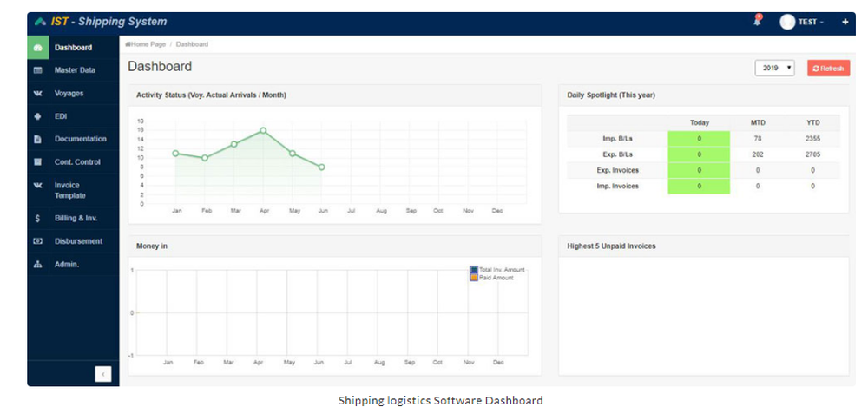Expand the TEST user menu

click(811, 23)
